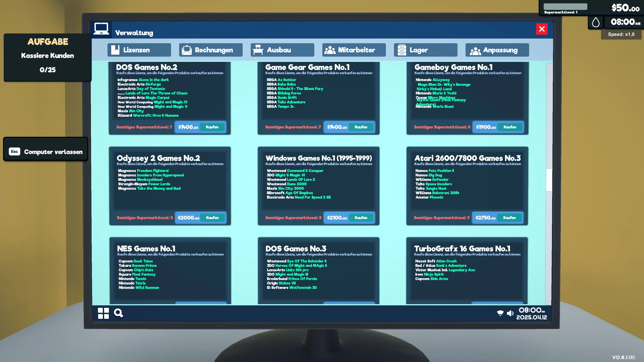This screenshot has width=644, height=362.
Task: Buy Windows Games No.1 (1995-1999) license
Action: click(361, 218)
